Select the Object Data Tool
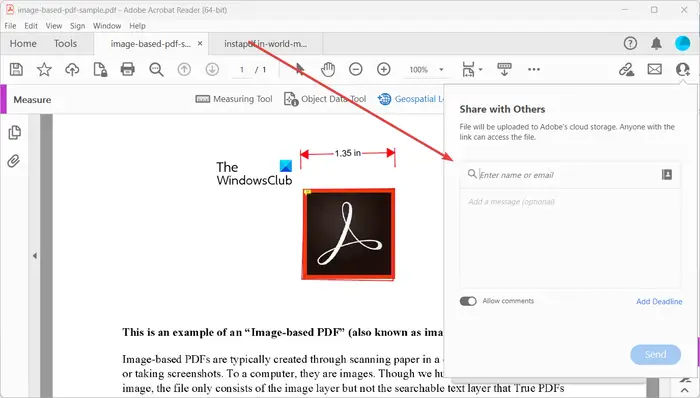The image size is (700, 398). pos(325,99)
